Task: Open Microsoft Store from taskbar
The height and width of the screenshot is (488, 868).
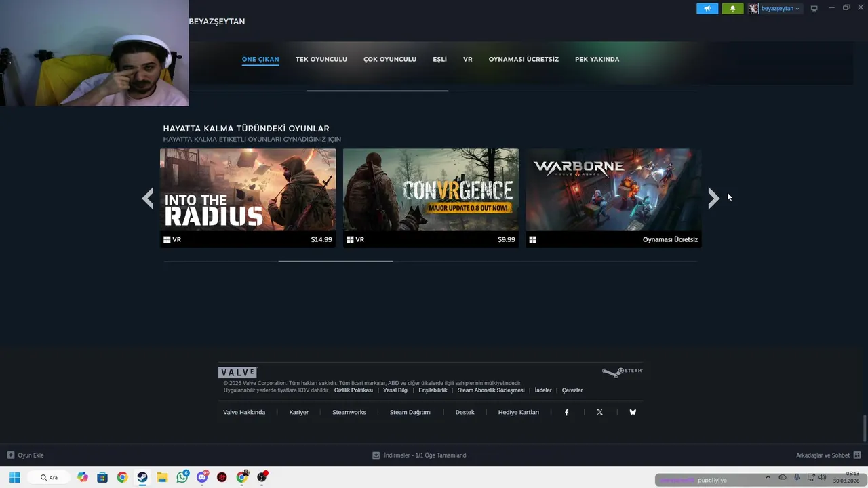Action: pyautogui.click(x=102, y=477)
